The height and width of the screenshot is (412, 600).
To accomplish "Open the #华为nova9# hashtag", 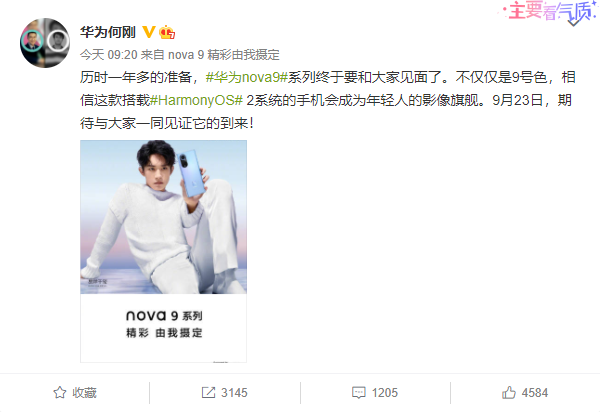I will [x=246, y=78].
